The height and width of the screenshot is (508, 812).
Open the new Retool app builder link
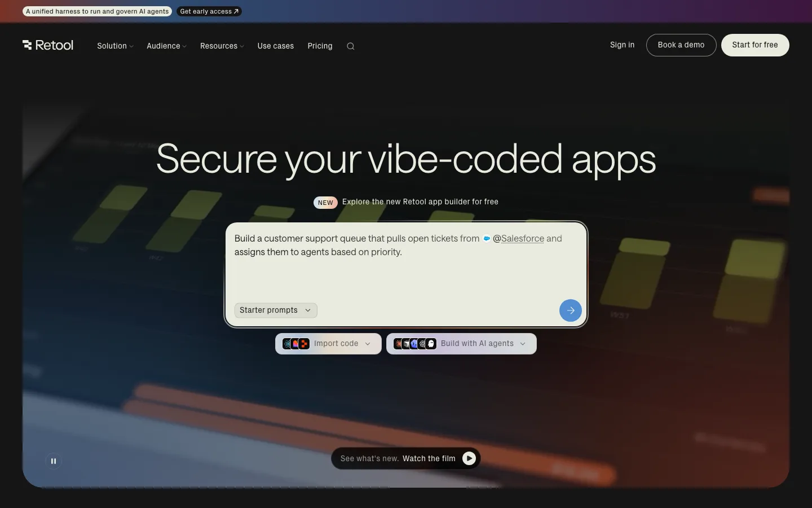pos(420,202)
